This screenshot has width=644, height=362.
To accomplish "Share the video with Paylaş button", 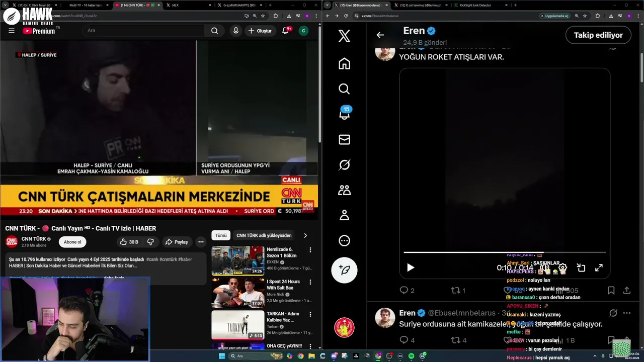I will tap(177, 242).
